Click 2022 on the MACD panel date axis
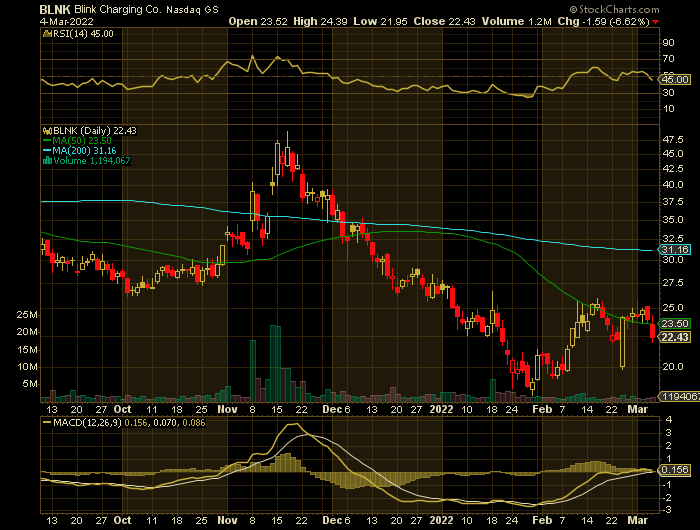The height and width of the screenshot is (530, 700). [x=441, y=521]
